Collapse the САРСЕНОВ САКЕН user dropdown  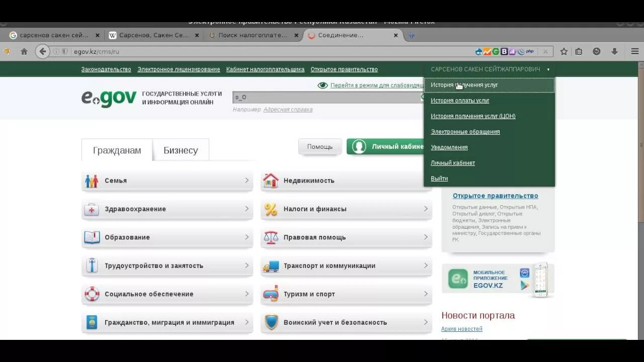point(490,69)
